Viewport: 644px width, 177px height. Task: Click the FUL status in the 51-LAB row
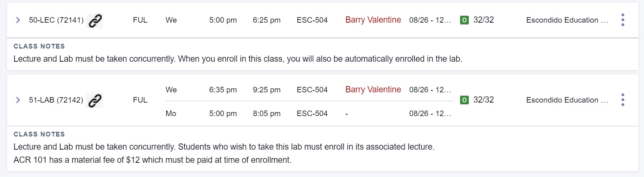point(140,100)
